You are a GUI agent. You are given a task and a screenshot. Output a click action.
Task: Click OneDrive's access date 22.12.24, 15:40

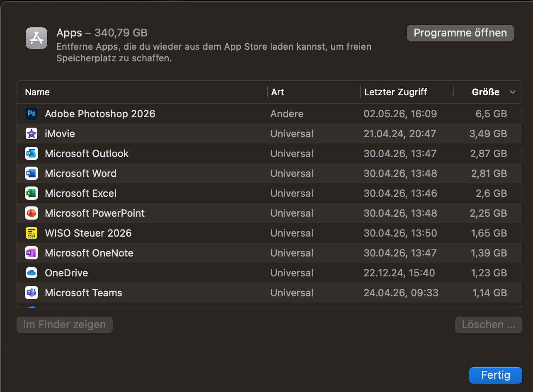click(399, 273)
